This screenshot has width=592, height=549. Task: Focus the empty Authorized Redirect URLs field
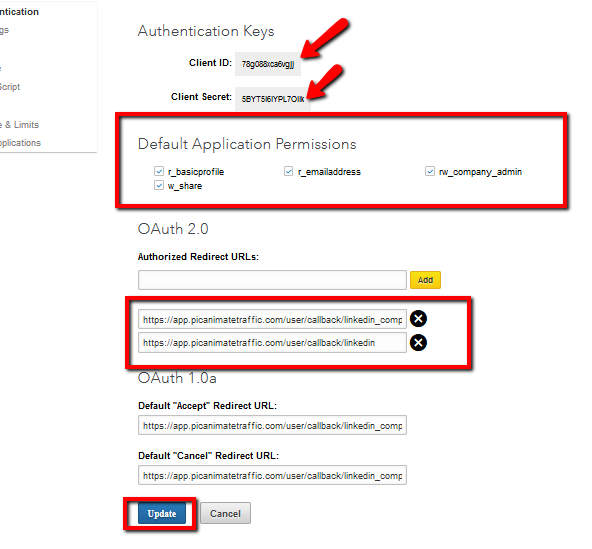[x=272, y=280]
